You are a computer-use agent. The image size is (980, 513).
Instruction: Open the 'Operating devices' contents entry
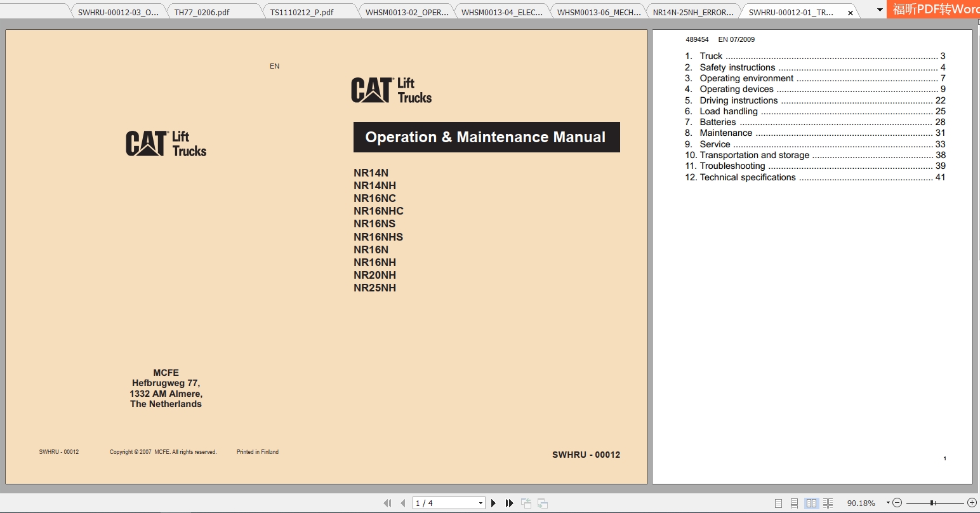815,89
